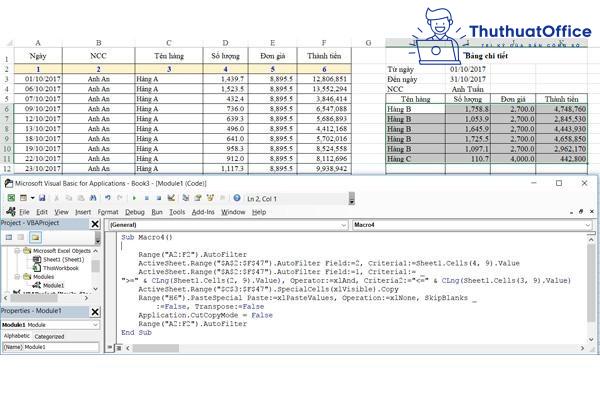Click the Copy icon in VBA toolbar
Viewport: 600px width, 400px height.
pos(69,198)
